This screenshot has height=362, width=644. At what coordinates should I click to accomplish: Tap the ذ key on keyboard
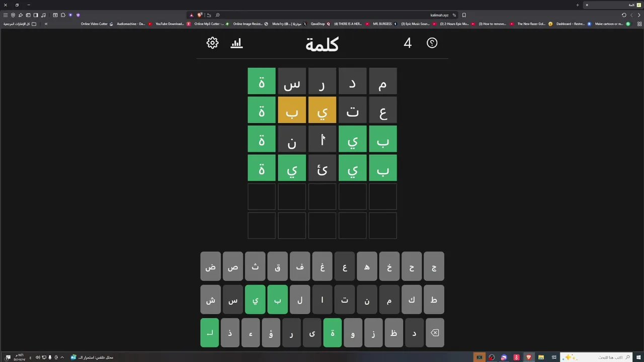click(230, 333)
